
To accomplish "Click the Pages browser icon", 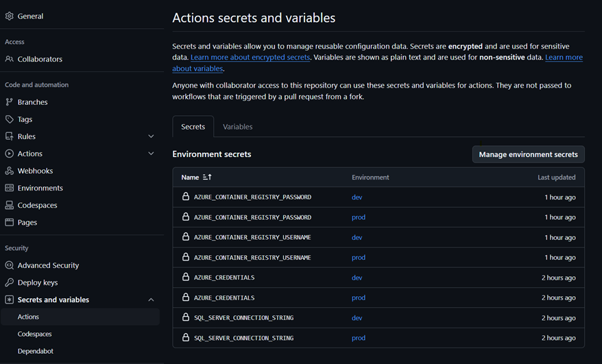I will click(x=9, y=222).
